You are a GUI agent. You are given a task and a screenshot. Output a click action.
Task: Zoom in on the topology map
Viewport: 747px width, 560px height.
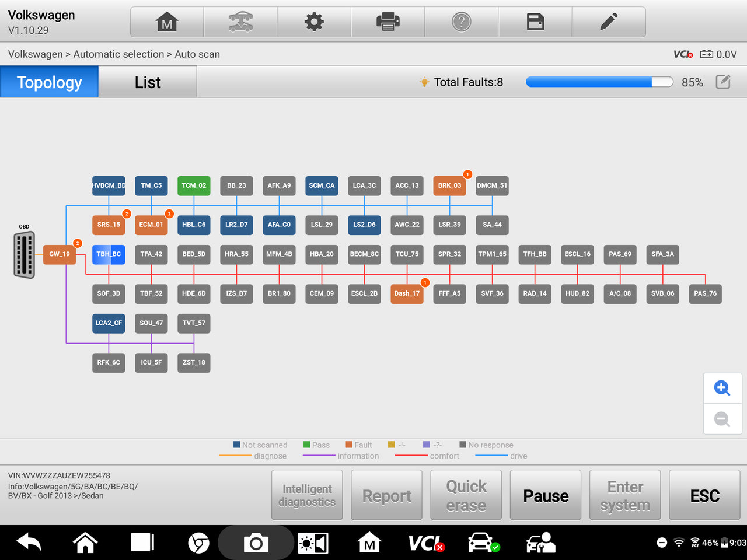pos(722,388)
